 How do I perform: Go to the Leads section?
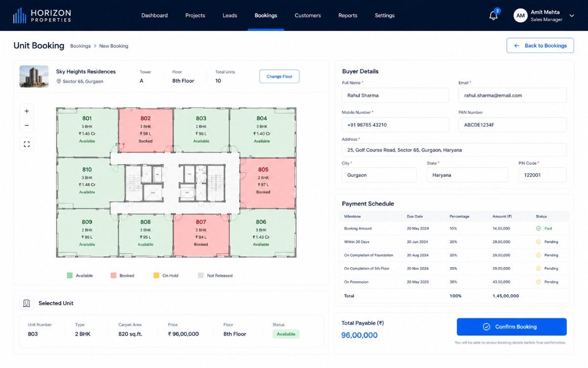coord(230,16)
